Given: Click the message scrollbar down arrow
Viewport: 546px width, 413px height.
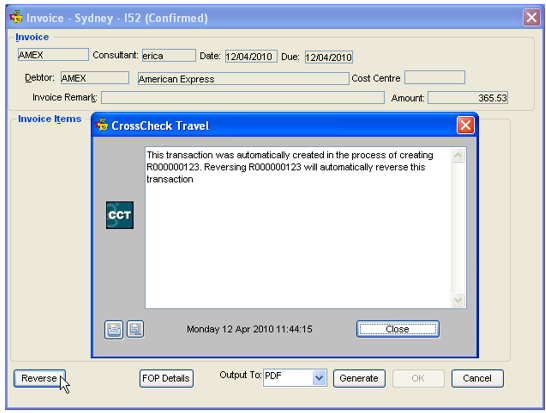Looking at the screenshot, I should (458, 300).
